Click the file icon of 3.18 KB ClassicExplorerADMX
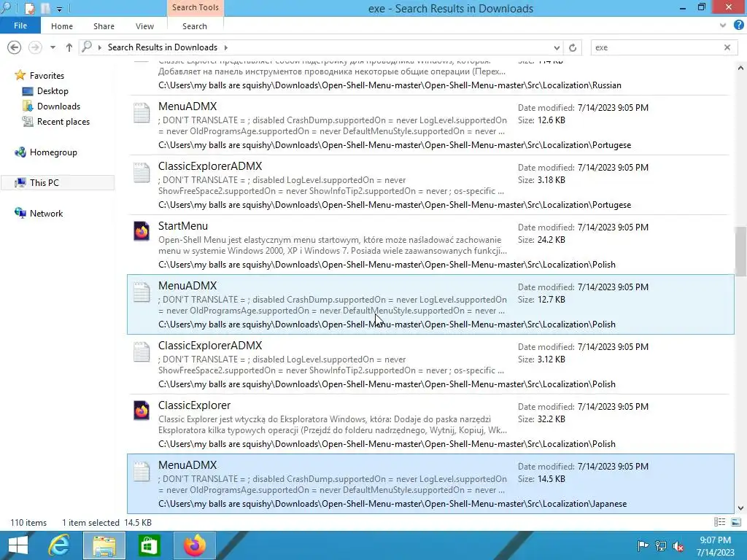 tap(142, 173)
